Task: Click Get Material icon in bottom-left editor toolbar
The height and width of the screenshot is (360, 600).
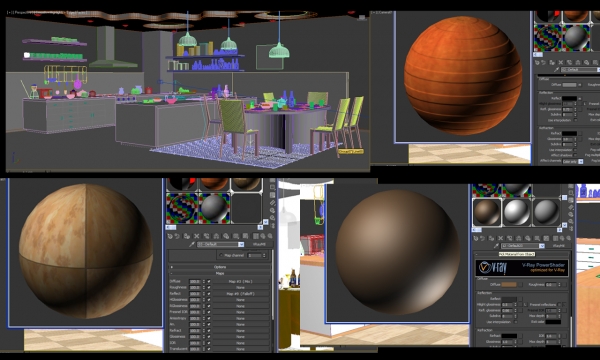Action: tap(170, 236)
